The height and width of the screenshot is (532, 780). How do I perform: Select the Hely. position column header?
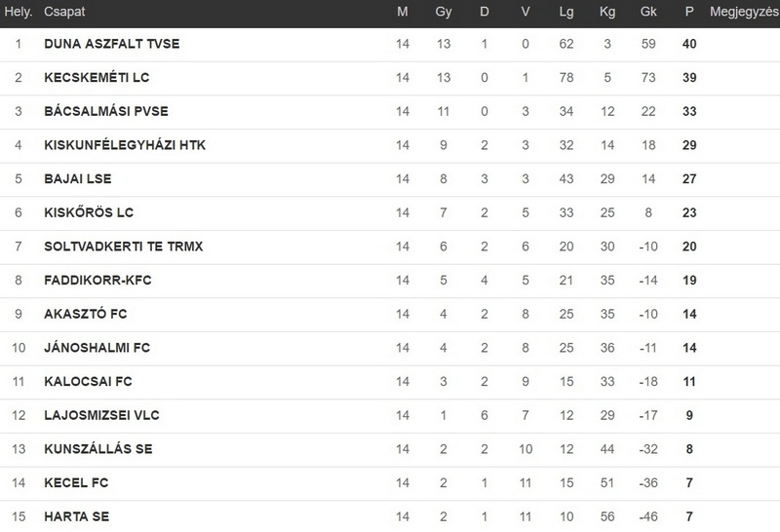point(19,12)
